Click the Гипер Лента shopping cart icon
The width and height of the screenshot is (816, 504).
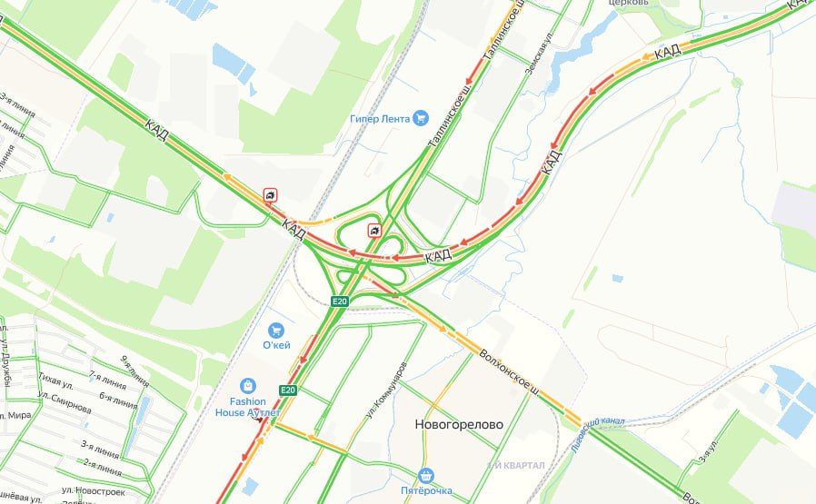(421, 118)
